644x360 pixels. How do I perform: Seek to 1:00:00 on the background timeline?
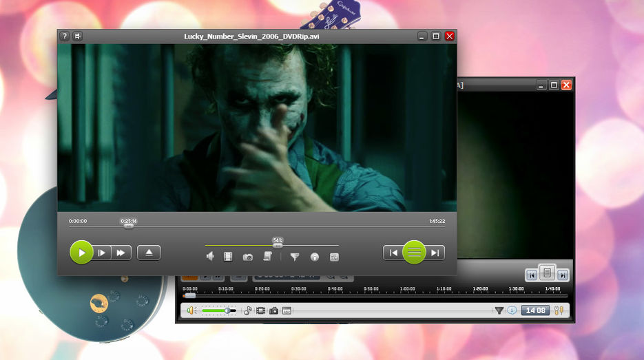(x=408, y=289)
